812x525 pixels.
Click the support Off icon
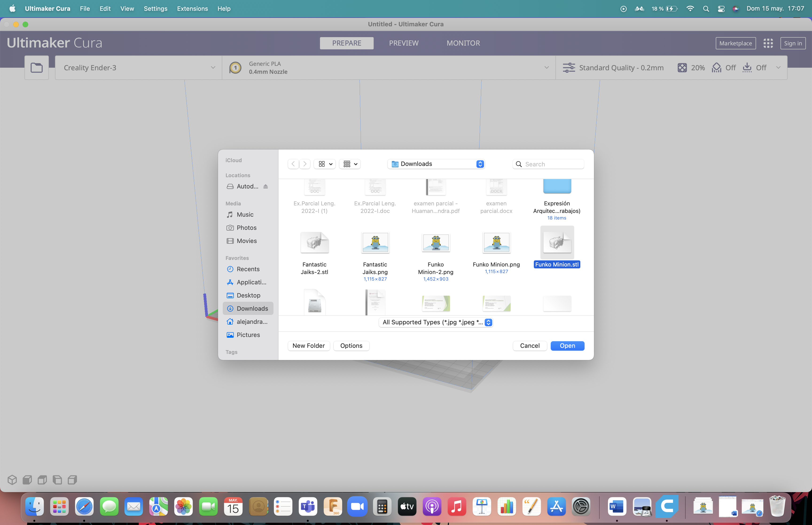click(717, 67)
